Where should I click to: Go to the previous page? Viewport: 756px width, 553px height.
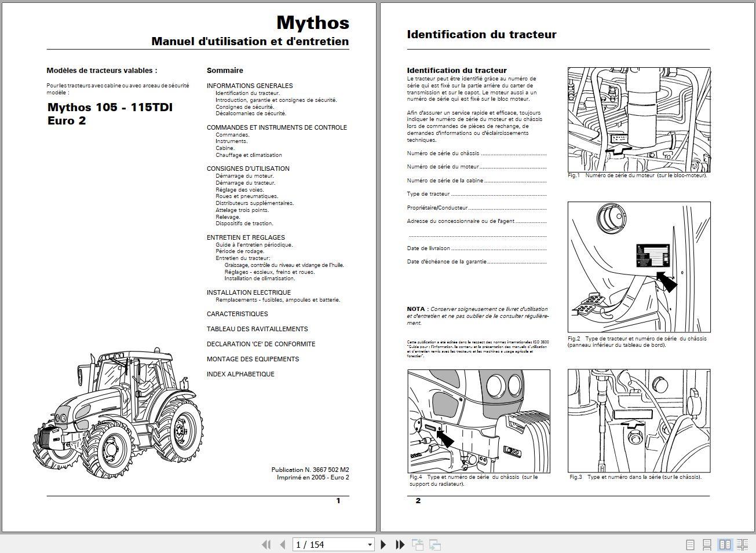283,544
